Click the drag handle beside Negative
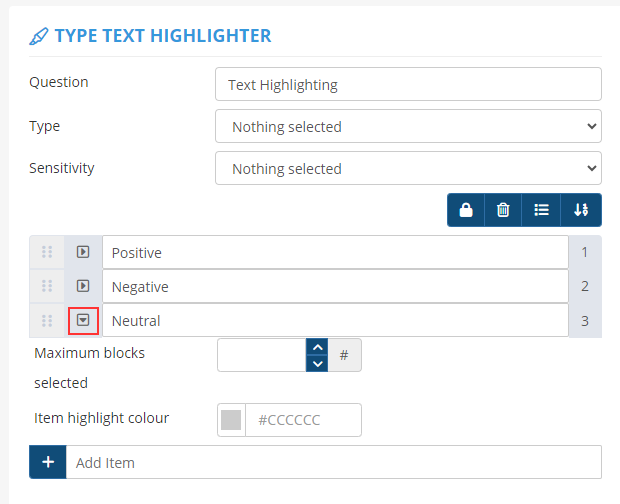 [x=47, y=287]
